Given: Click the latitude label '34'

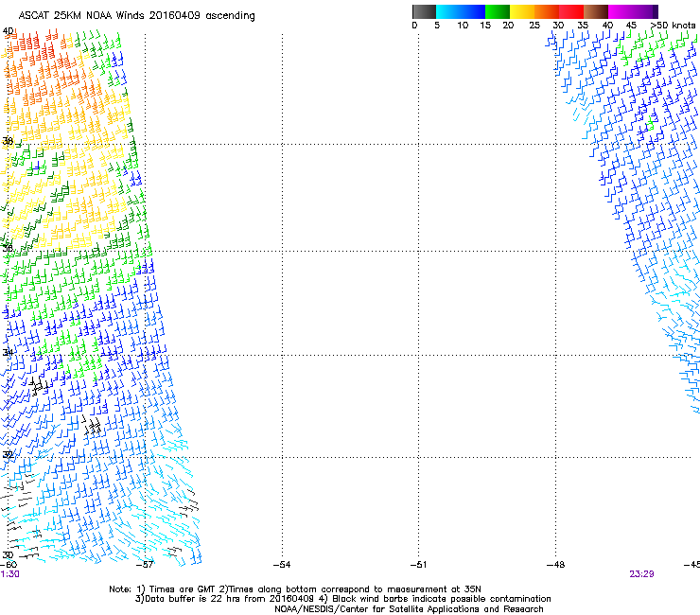Looking at the screenshot, I should [8, 352].
